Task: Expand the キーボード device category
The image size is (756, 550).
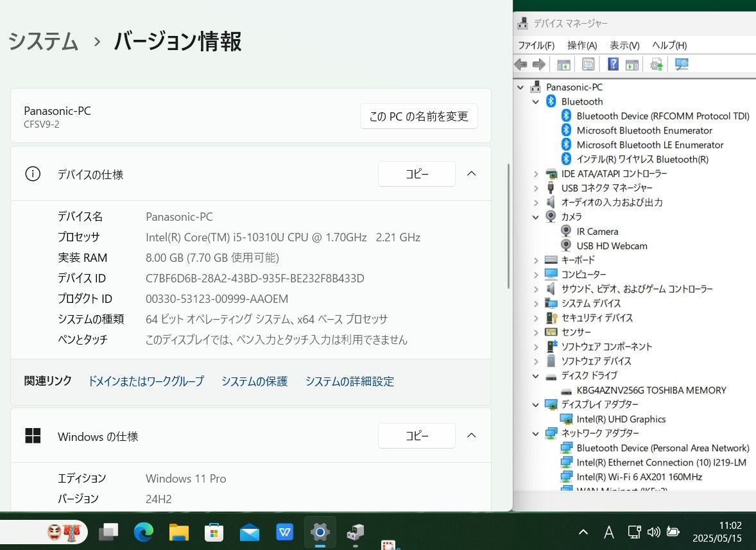Action: click(x=536, y=260)
